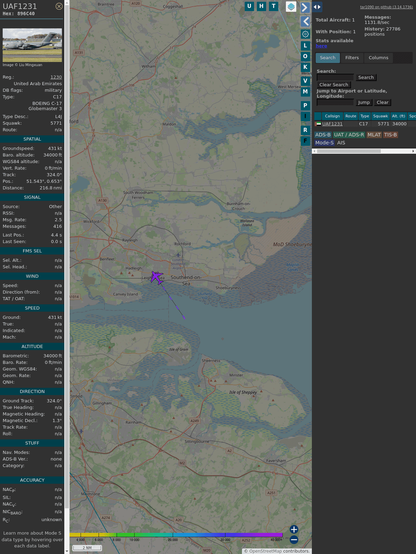Switch to the Filters tab
Viewport: 416px width, 554px height.
pyautogui.click(x=352, y=58)
